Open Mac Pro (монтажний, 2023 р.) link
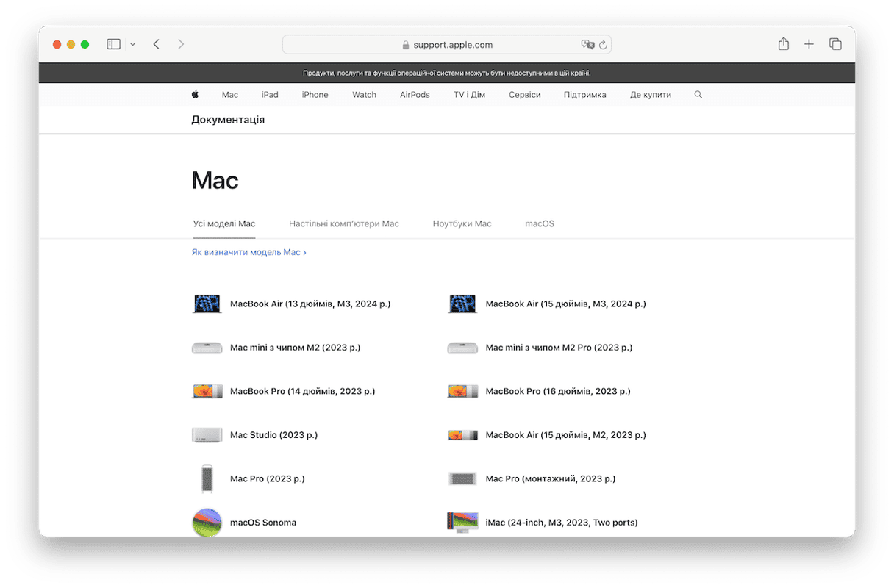Image resolution: width=894 pixels, height=588 pixels. click(x=551, y=478)
